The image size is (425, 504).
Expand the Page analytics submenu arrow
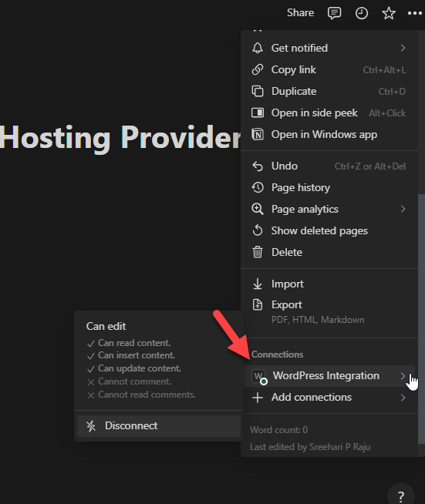coord(403,210)
